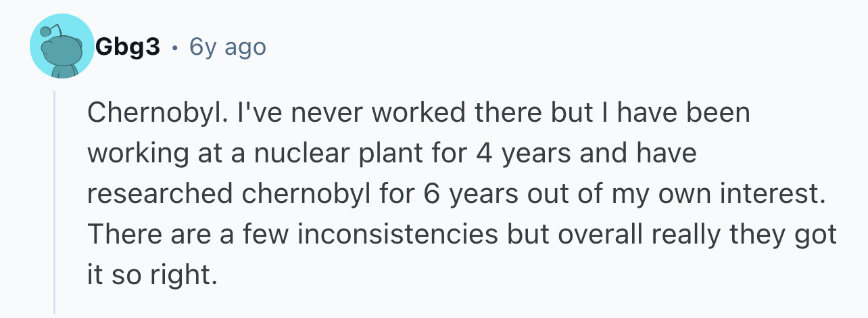Click the dot separator after the username
The image size is (868, 318).
[x=175, y=48]
